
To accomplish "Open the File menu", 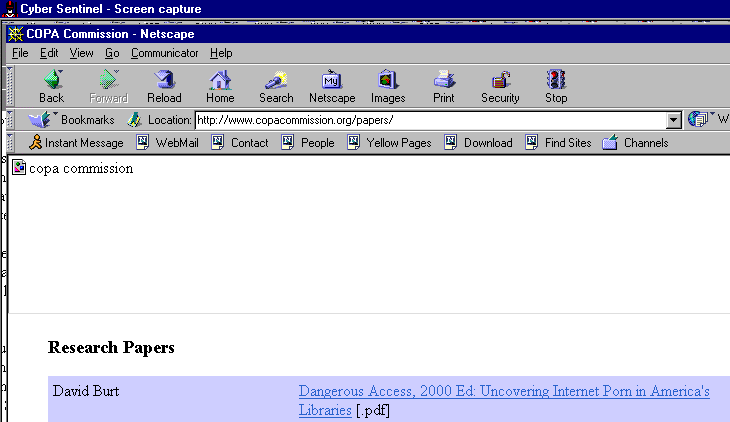I will 20,53.
